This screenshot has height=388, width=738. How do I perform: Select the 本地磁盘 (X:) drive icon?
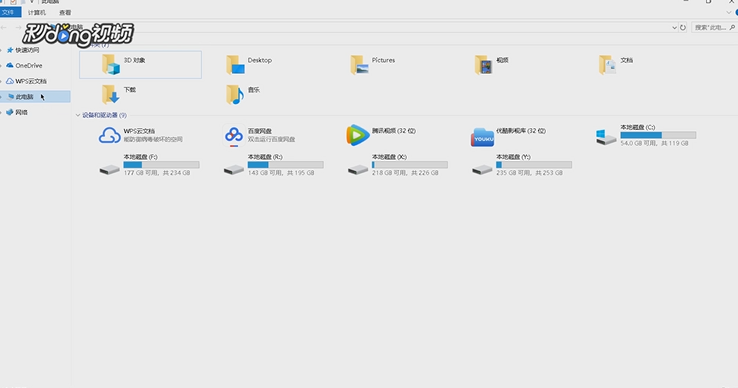(358, 169)
